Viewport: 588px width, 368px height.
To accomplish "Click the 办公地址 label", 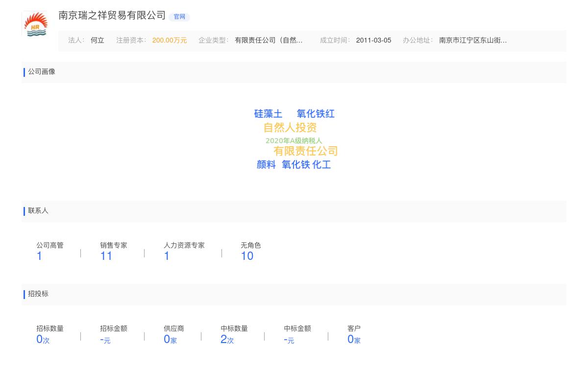I will pos(418,41).
